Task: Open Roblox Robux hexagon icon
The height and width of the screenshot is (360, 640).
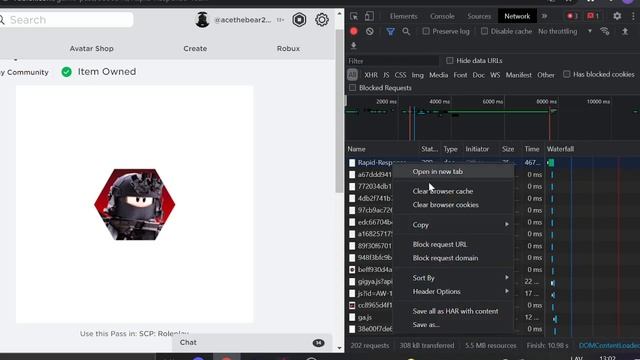Action: 299,20
